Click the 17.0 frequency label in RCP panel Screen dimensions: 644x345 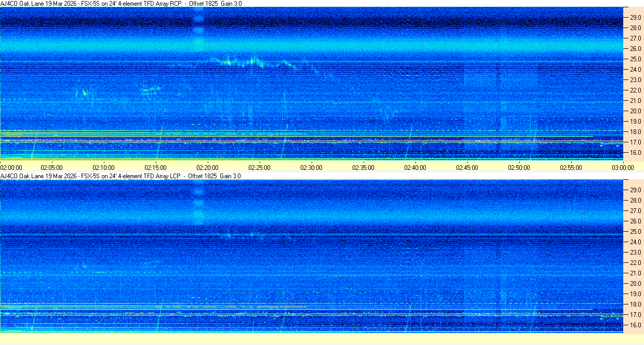635,142
